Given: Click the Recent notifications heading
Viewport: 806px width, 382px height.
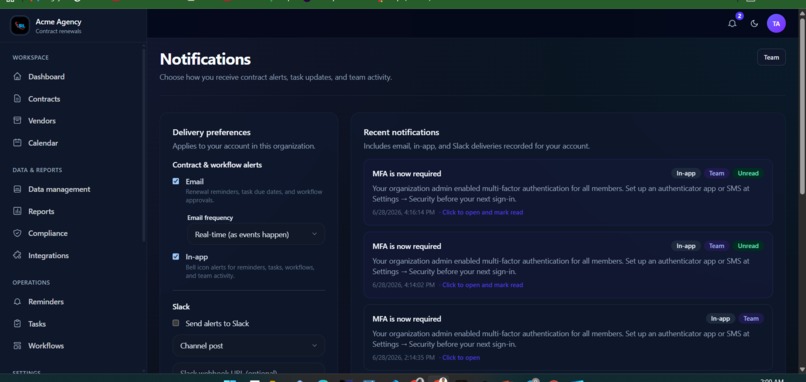Looking at the screenshot, I should point(401,132).
